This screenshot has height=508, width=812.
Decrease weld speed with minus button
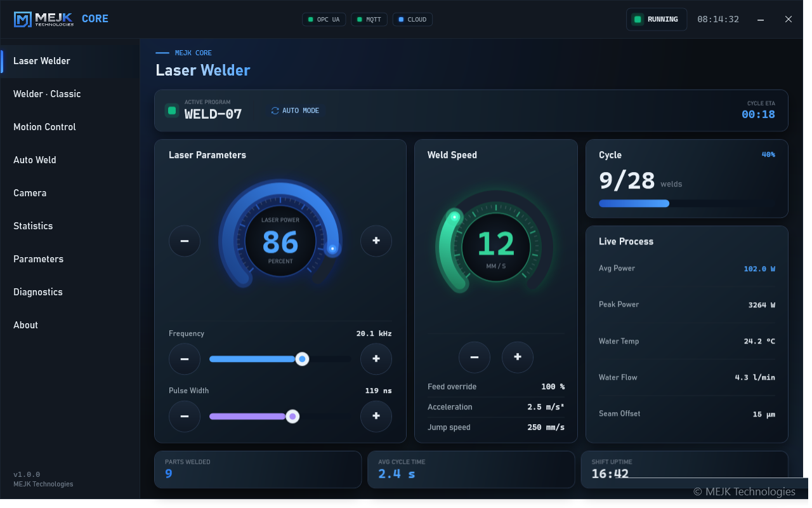point(475,358)
